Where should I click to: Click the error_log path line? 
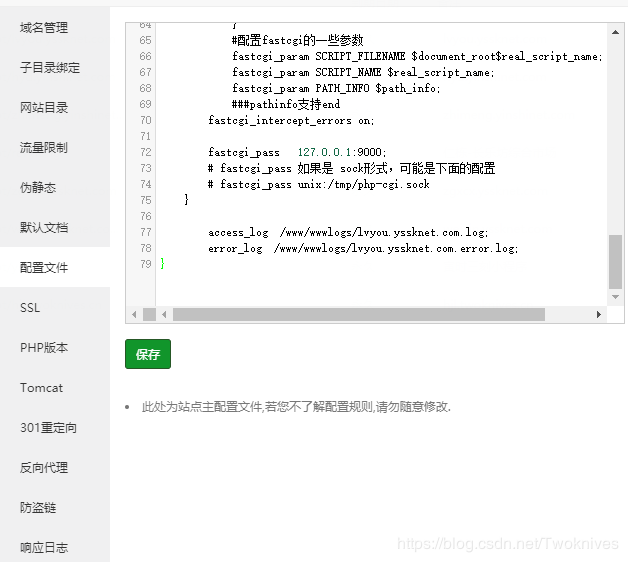363,248
